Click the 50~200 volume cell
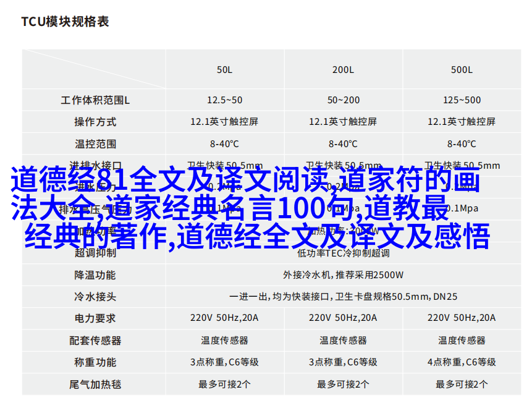532x408 pixels. [343, 100]
